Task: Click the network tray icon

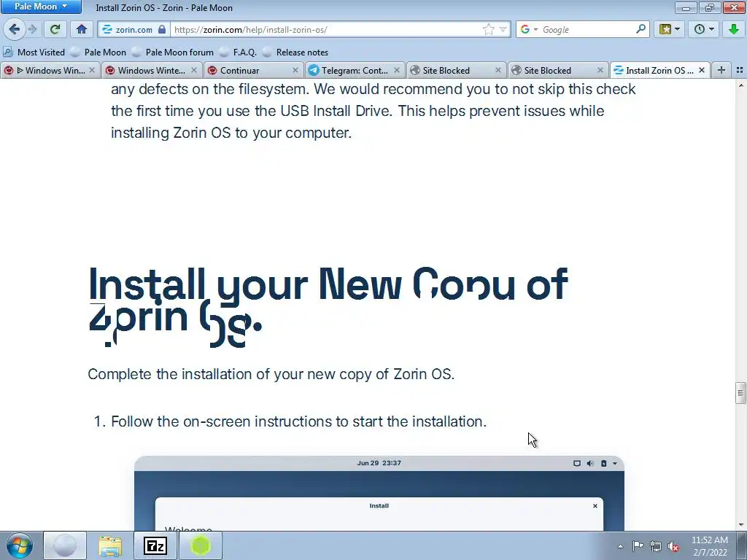Action: (656, 547)
